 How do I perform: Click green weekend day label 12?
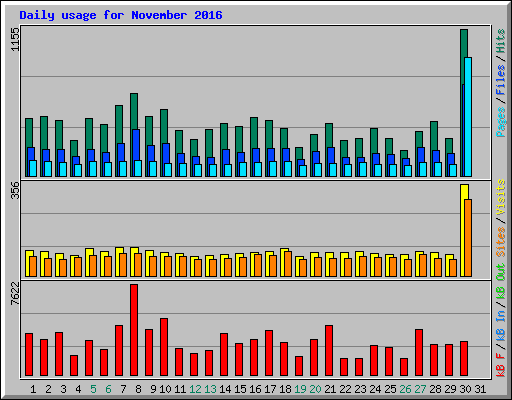point(195,389)
